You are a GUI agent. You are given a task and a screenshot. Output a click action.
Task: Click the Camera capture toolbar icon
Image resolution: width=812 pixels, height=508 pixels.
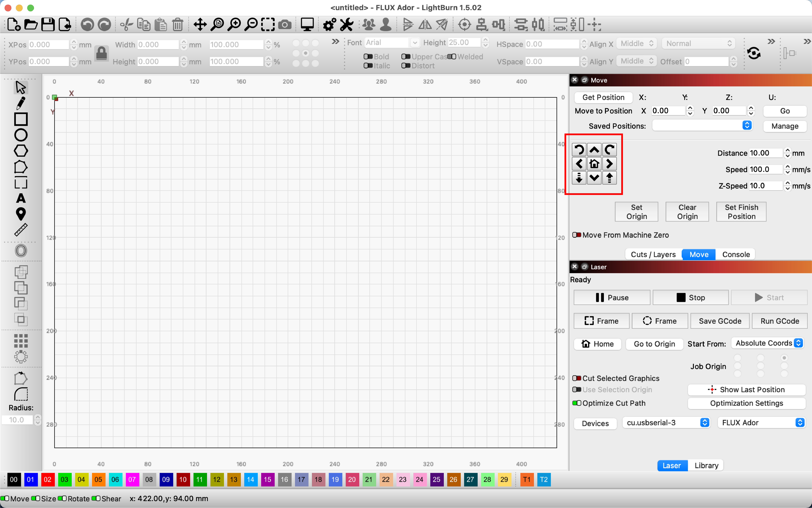click(x=285, y=25)
